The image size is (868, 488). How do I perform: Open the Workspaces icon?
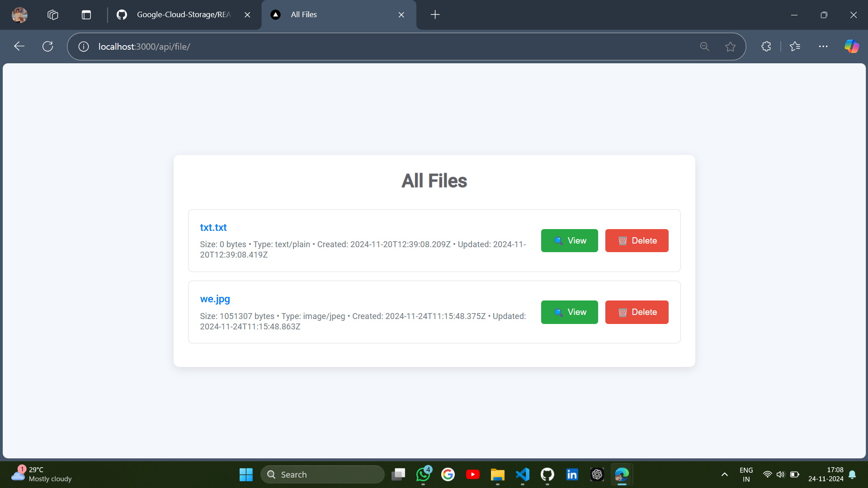pyautogui.click(x=53, y=15)
